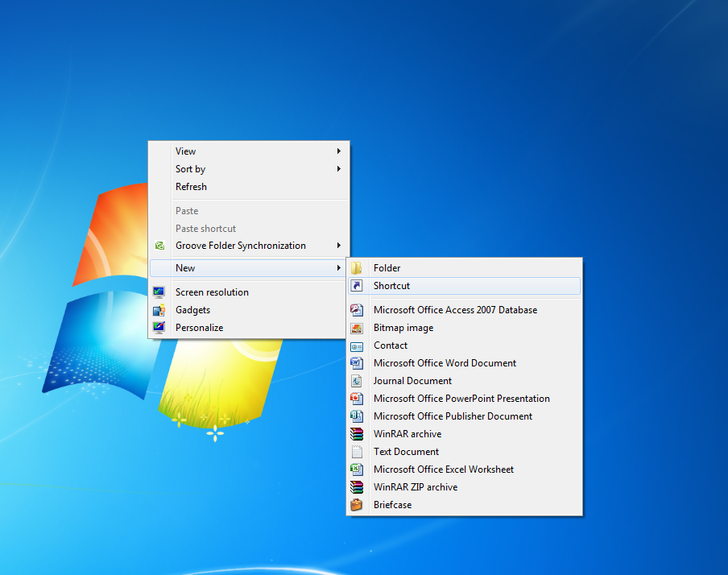The image size is (728, 575).
Task: Create a new WinRAR ZIP archive
Action: tap(465, 486)
